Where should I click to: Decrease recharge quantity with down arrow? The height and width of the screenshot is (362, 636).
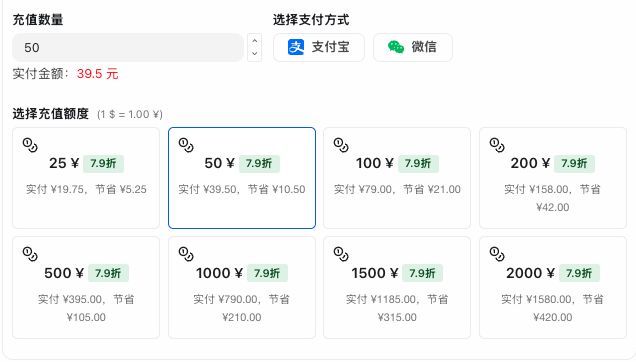(254, 54)
